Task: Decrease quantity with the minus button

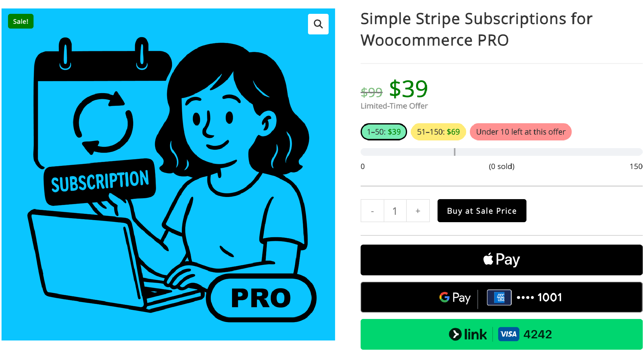Action: tap(372, 211)
